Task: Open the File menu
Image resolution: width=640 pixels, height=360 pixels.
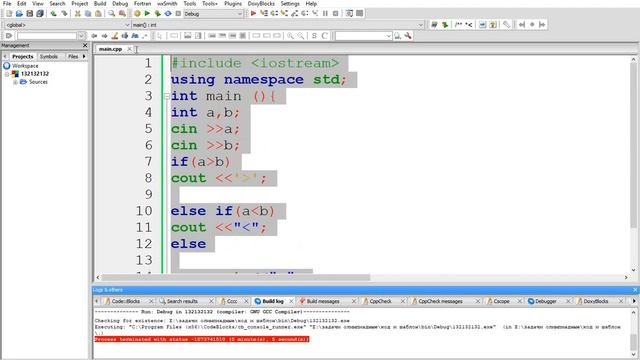Action: click(7, 3)
